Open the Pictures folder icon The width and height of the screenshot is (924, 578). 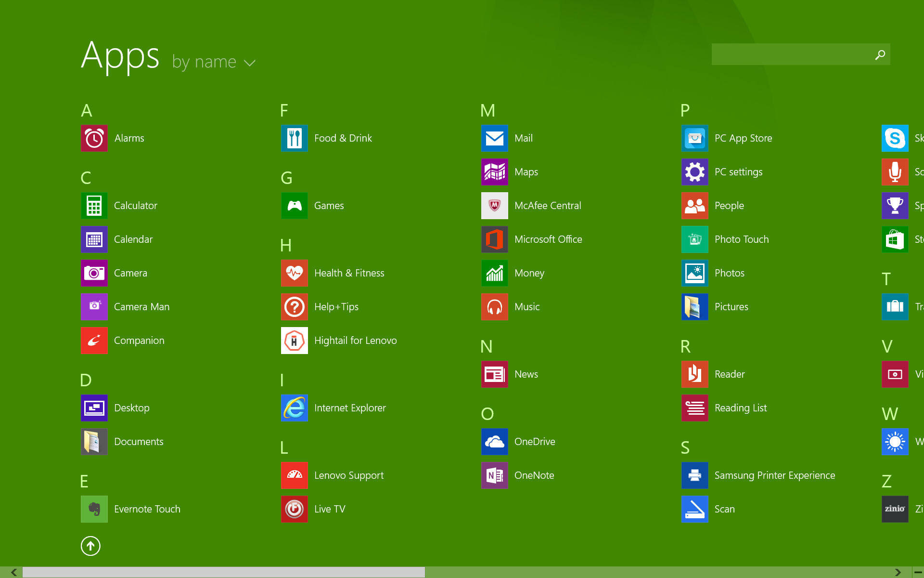(x=694, y=307)
